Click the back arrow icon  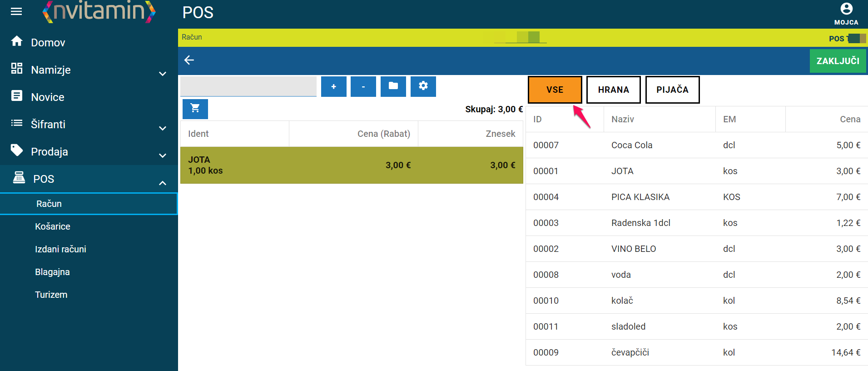[x=189, y=60]
